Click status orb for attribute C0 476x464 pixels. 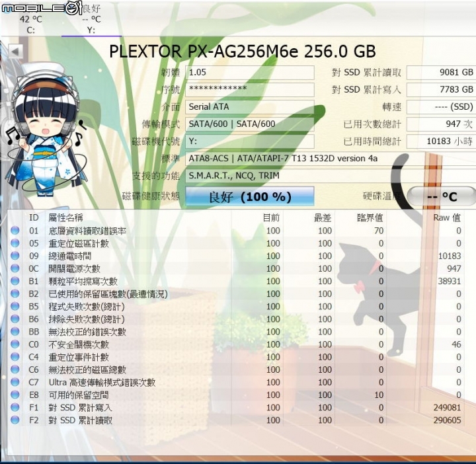[x=15, y=344]
